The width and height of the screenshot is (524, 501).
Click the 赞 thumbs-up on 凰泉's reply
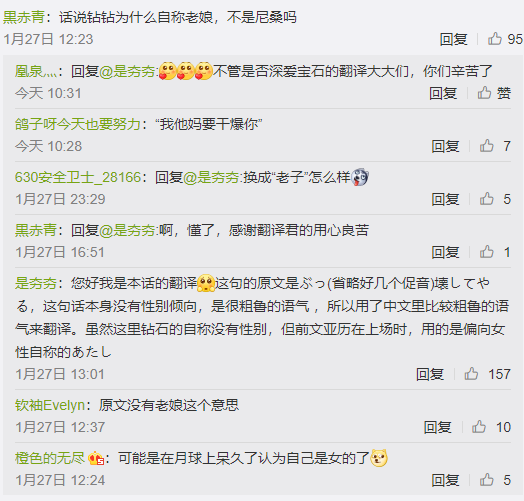[x=484, y=93]
